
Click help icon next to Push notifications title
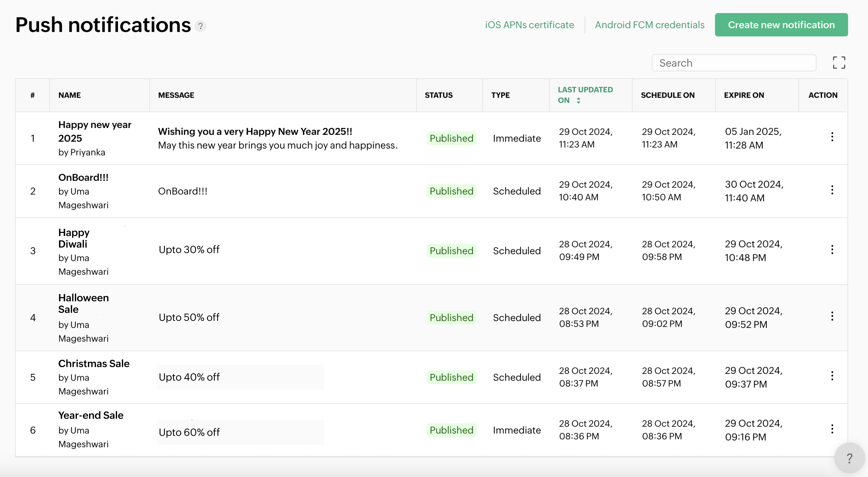click(200, 26)
